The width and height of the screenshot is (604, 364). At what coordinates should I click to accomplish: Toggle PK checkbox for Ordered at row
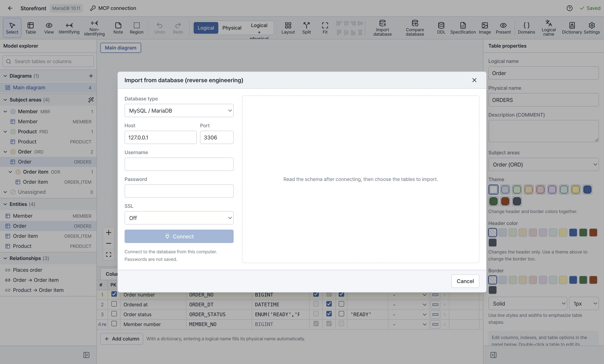114,304
